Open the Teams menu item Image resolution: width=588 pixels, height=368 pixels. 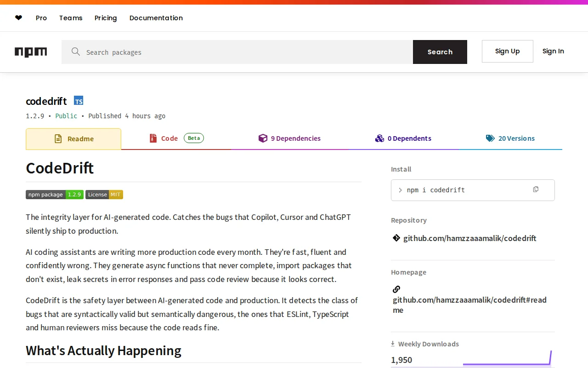[x=71, y=18]
